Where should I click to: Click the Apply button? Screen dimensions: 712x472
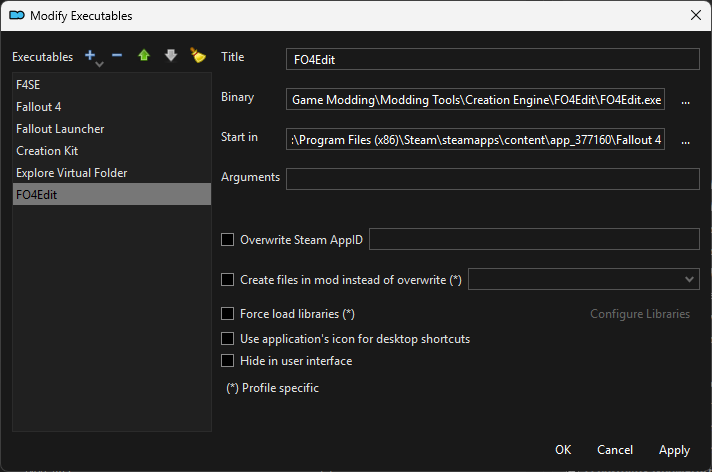pyautogui.click(x=674, y=450)
